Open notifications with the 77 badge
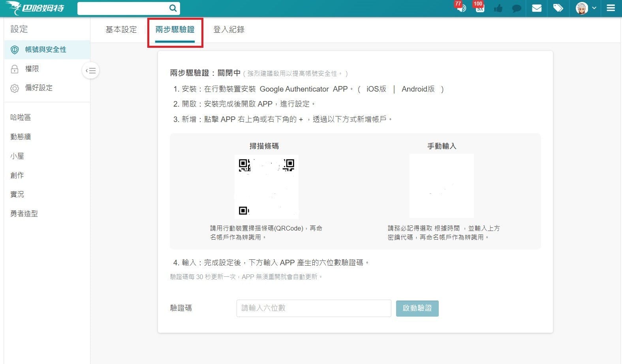 [460, 8]
